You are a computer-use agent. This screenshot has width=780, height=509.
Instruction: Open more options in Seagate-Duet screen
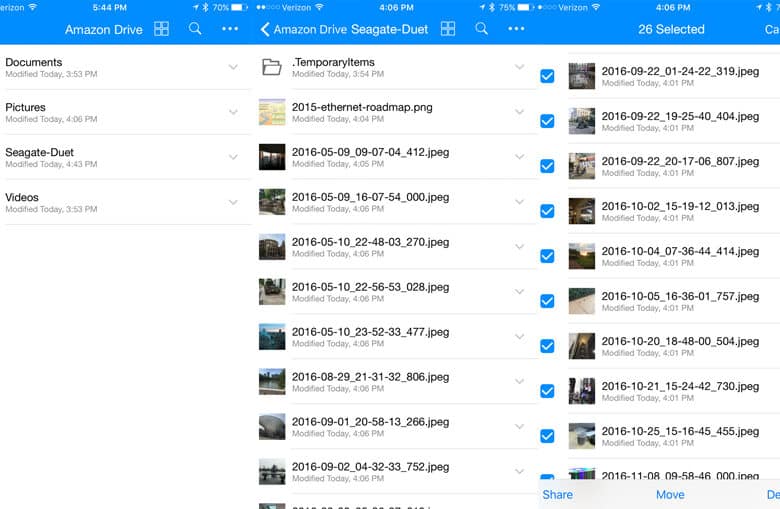point(516,29)
